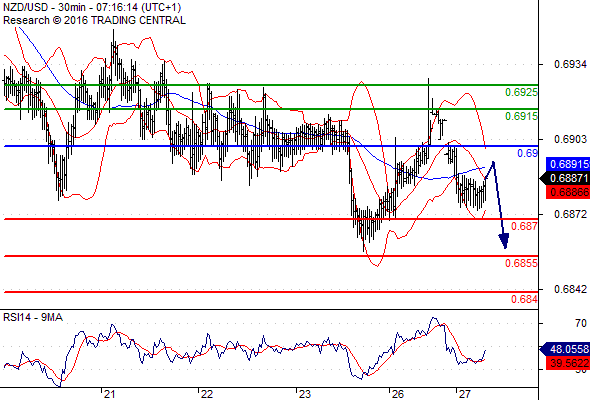
Task: Click the RSI 70 level axis label
Action: (x=581, y=323)
